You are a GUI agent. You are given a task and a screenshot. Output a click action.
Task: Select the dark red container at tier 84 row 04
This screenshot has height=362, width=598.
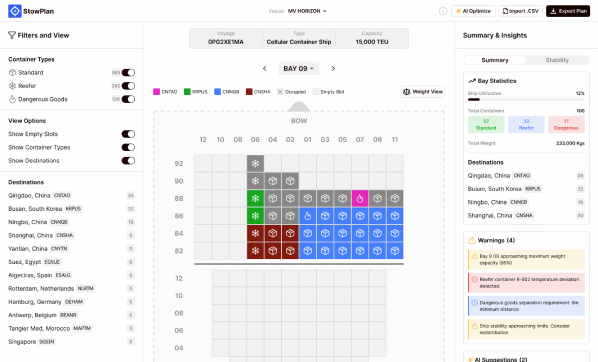click(x=273, y=233)
